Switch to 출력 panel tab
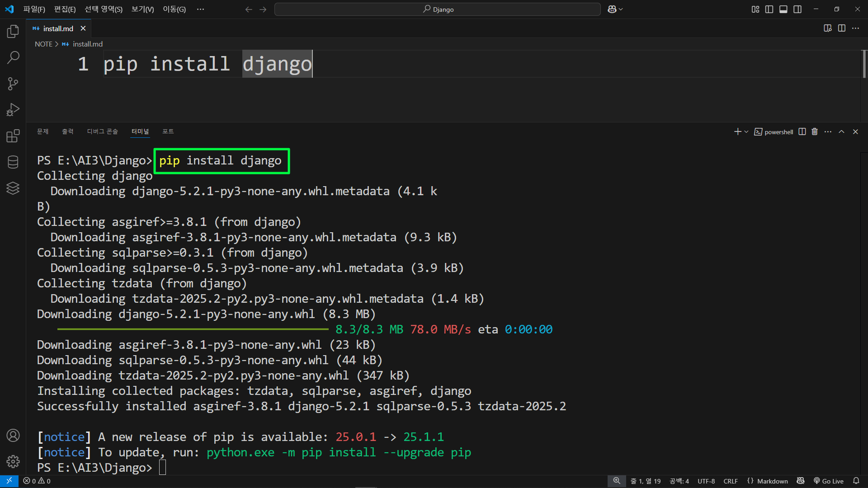This screenshot has width=868, height=488. click(x=68, y=131)
